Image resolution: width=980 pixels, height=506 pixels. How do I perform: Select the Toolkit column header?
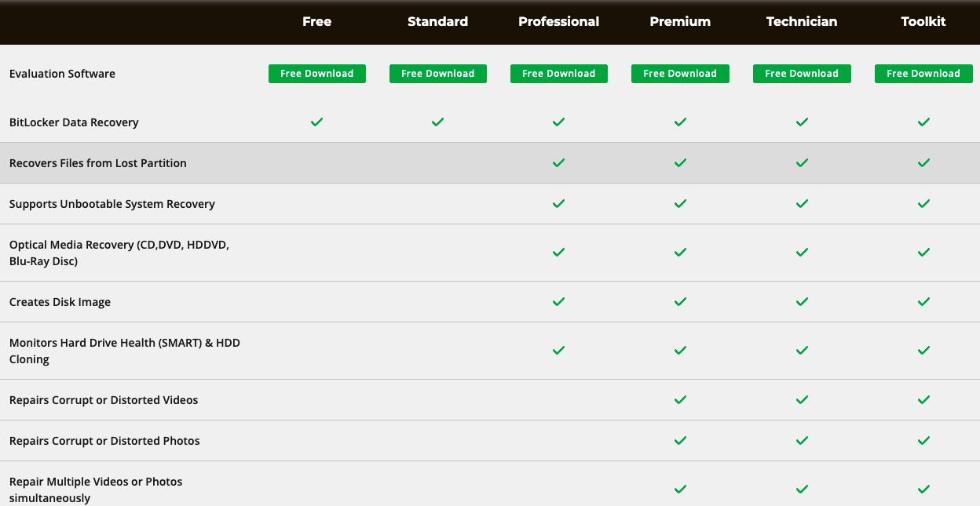coord(923,22)
